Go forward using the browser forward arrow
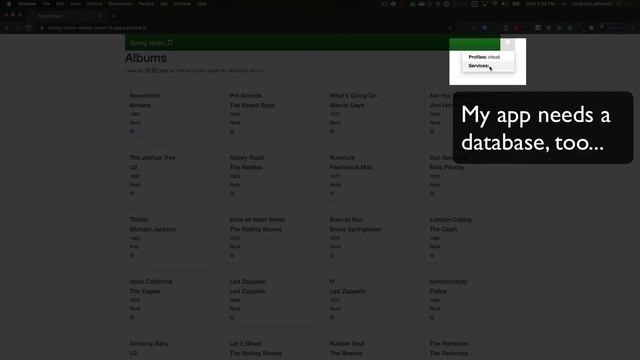 [x=18, y=28]
